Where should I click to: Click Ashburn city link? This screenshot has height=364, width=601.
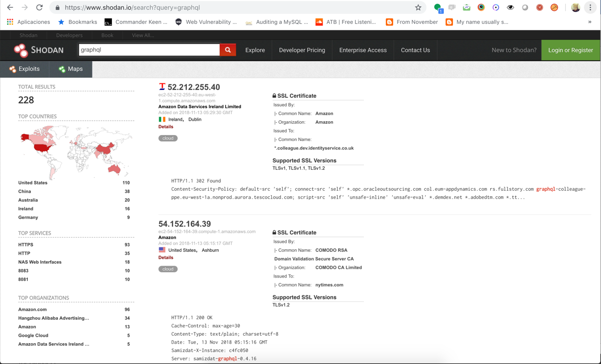pos(210,250)
